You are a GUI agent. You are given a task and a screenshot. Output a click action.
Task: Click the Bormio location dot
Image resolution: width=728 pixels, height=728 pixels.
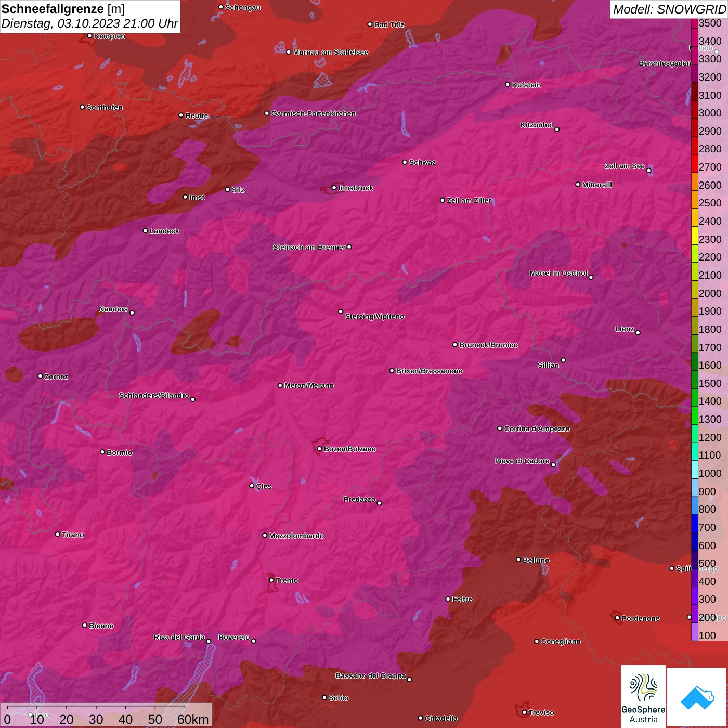pyautogui.click(x=102, y=452)
